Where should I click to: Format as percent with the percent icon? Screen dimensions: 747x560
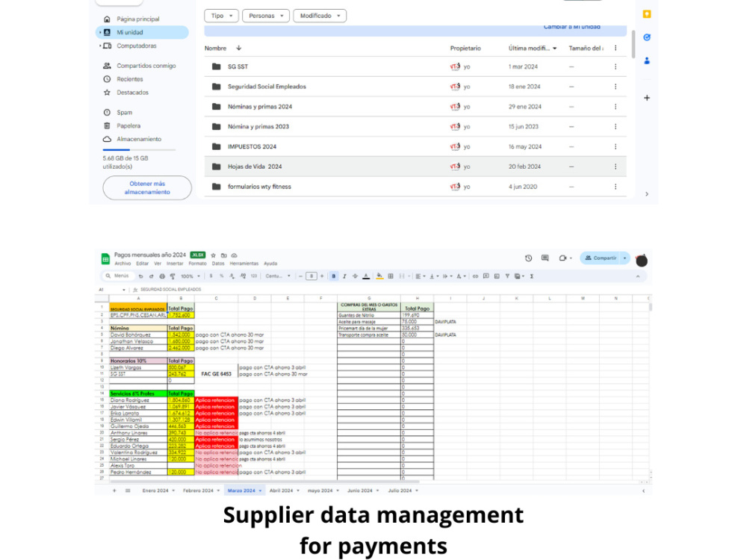[222, 276]
